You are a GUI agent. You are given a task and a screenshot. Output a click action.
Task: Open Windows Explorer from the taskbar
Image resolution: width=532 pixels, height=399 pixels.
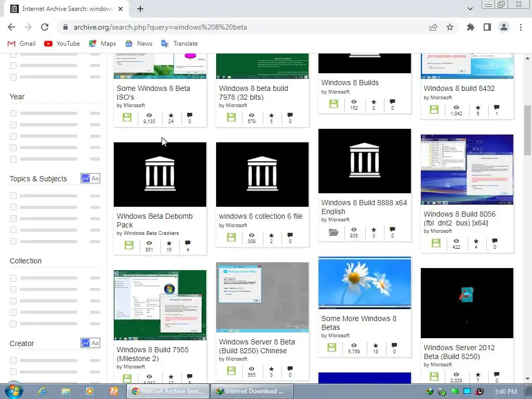tap(66, 391)
